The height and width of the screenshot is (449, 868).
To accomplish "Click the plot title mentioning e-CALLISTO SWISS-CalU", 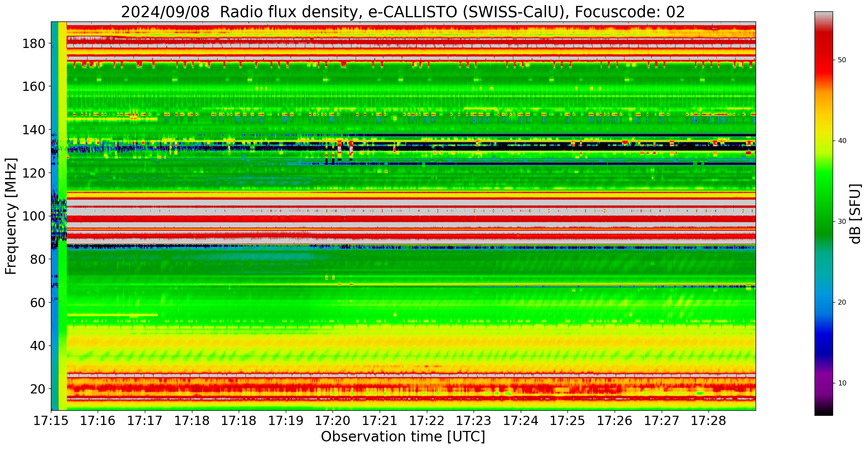I will coord(403,12).
